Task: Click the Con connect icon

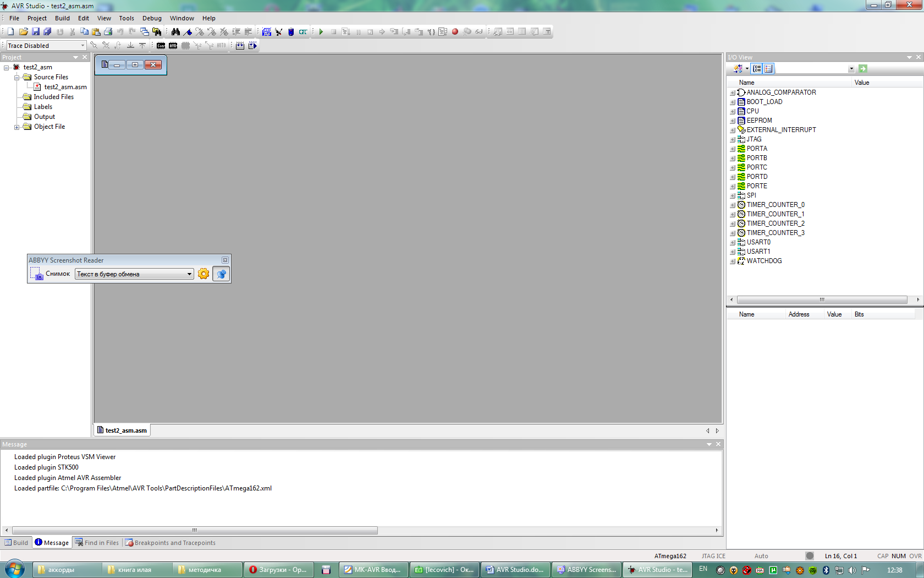Action: tap(161, 46)
